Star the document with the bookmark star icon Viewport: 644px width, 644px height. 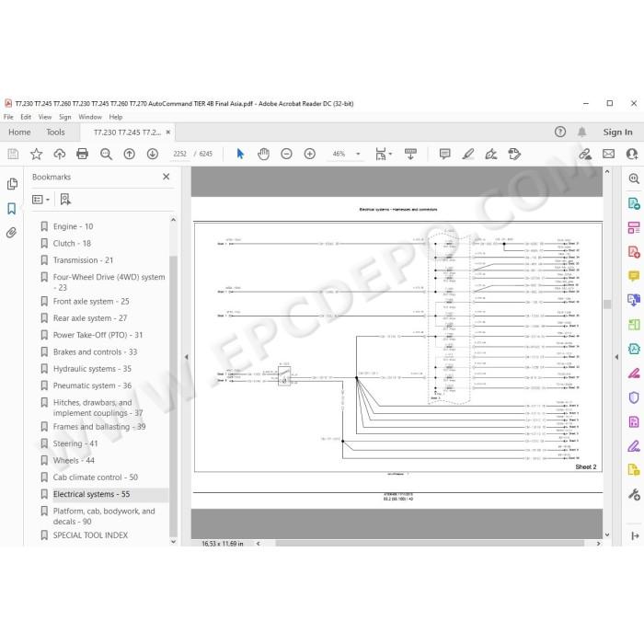pyautogui.click(x=36, y=154)
